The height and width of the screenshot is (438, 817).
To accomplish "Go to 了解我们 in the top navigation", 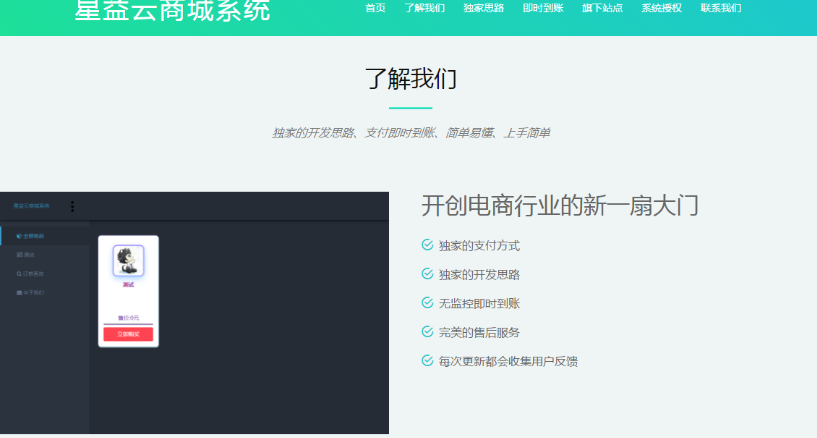I will pyautogui.click(x=425, y=8).
